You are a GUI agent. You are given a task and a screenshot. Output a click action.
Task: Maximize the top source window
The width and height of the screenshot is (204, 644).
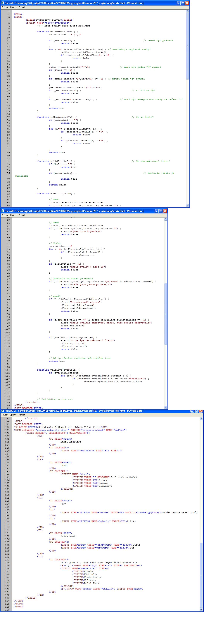point(183,3)
